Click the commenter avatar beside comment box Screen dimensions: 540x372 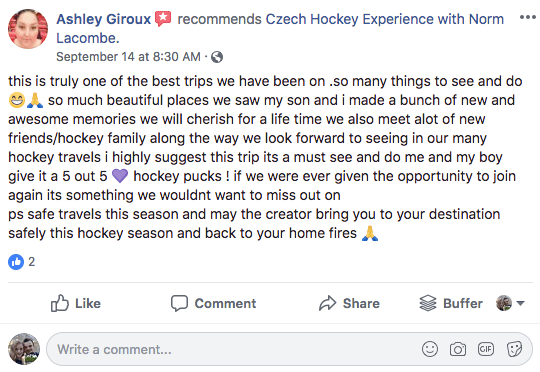(x=24, y=349)
